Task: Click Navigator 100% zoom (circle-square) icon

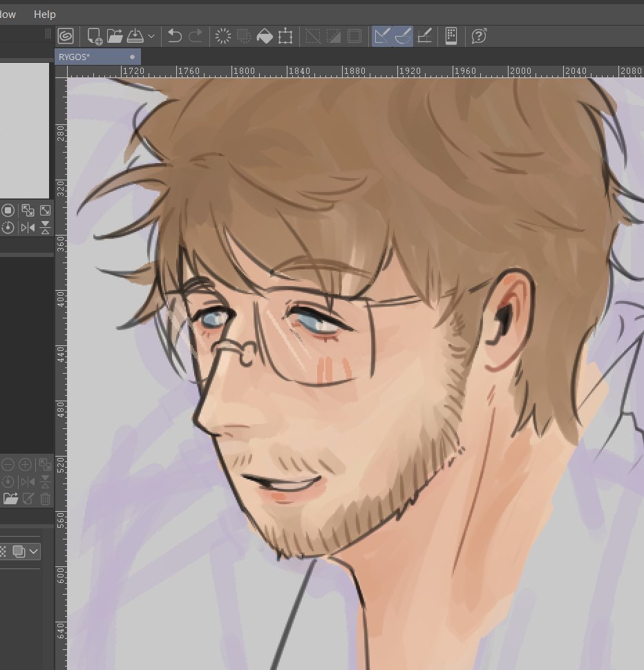Action: [x=8, y=210]
